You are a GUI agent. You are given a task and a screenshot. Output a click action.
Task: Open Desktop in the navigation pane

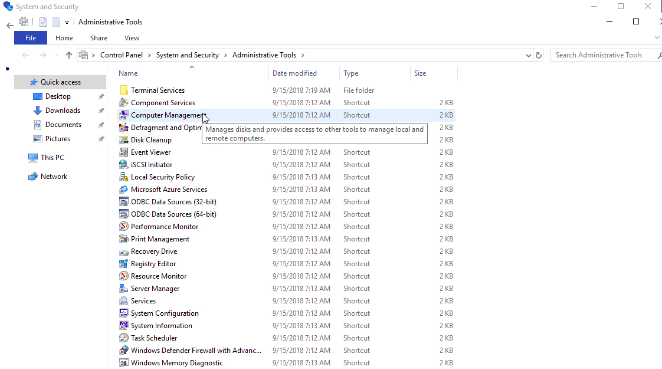[57, 96]
